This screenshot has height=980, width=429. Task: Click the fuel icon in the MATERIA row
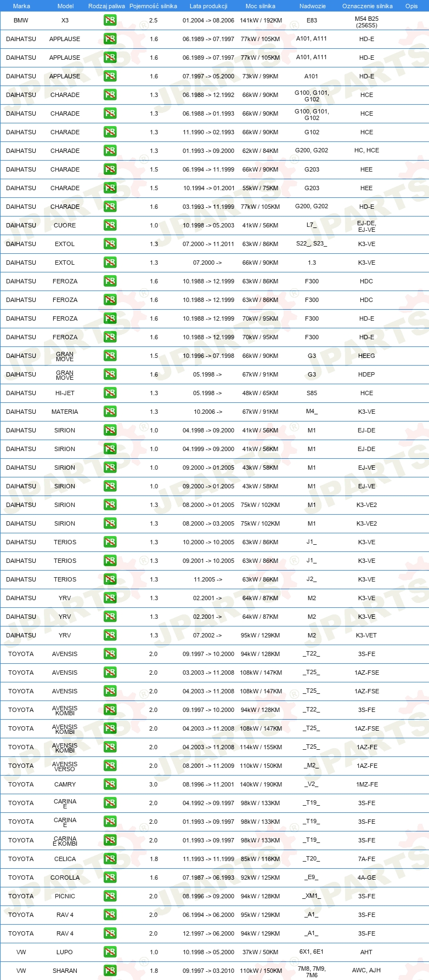click(110, 412)
